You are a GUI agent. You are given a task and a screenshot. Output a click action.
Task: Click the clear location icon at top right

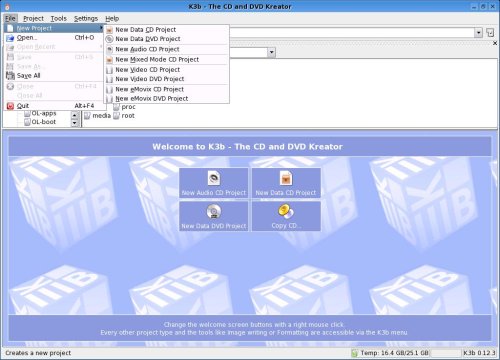tap(490, 33)
